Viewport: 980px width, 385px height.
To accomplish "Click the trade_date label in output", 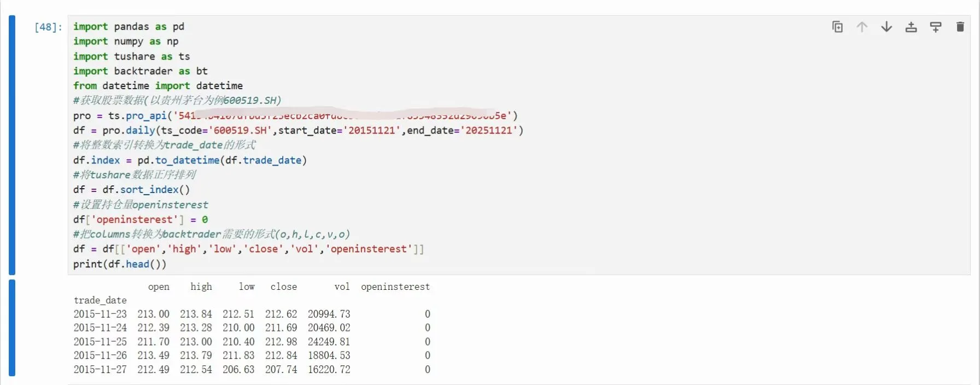I will (x=100, y=300).
